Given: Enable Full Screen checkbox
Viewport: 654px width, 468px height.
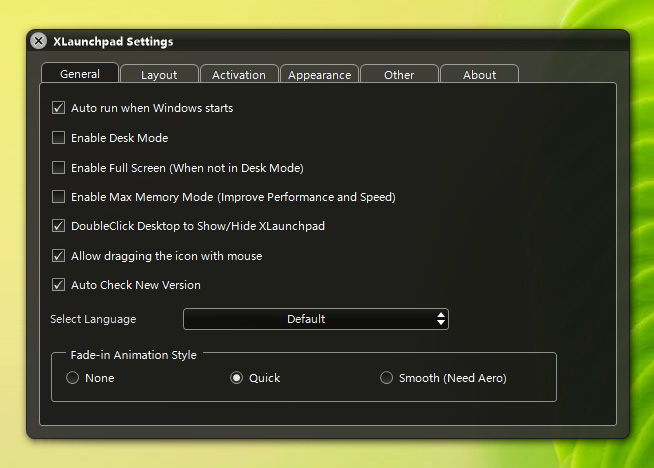Looking at the screenshot, I should [59, 168].
